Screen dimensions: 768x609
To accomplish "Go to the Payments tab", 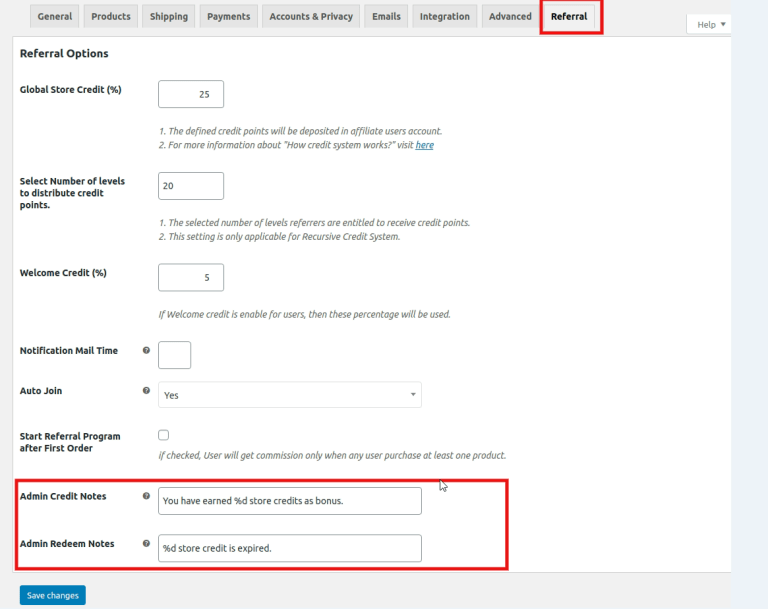I will coord(228,17).
